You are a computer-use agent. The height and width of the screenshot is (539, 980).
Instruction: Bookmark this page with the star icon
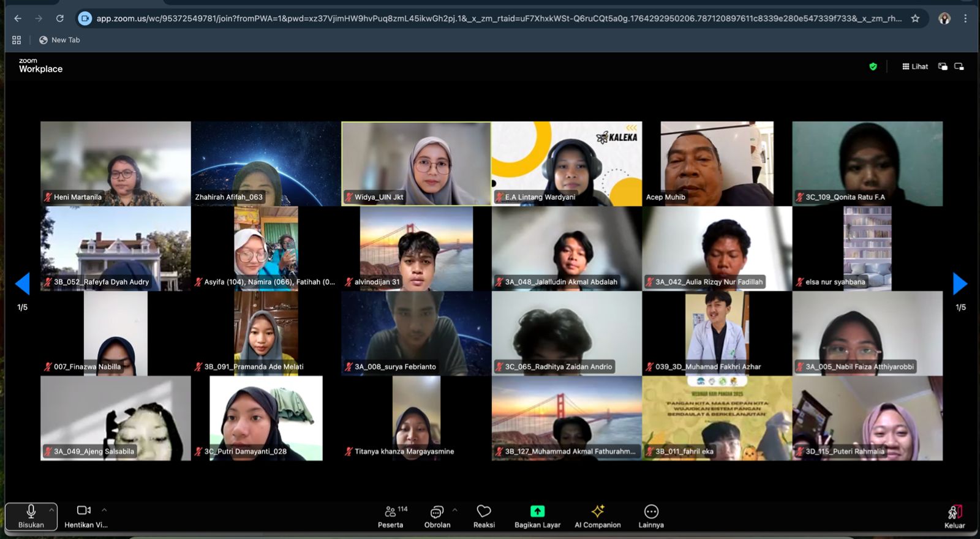click(915, 18)
